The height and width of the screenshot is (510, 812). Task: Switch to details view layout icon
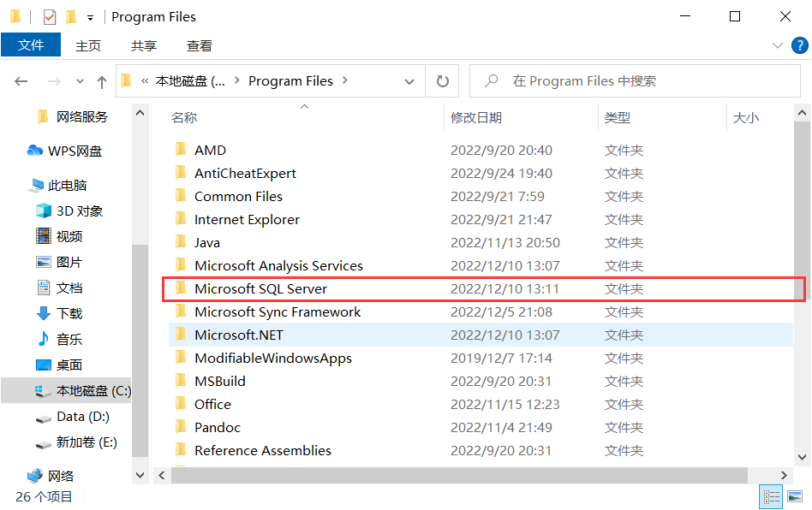pos(771,497)
